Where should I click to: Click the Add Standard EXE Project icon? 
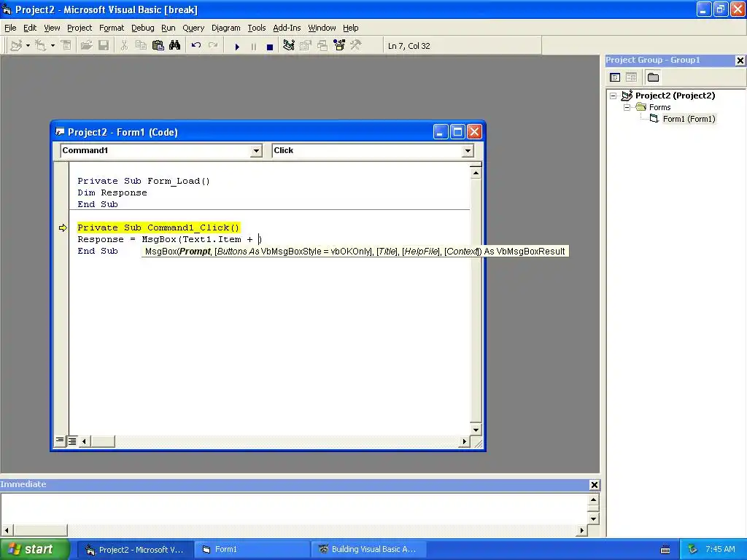16,46
